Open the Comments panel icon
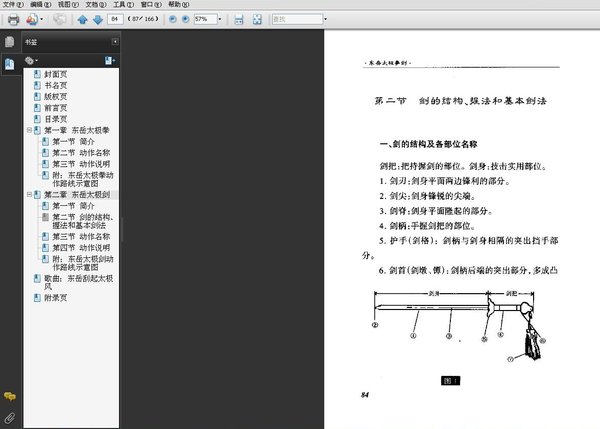The width and height of the screenshot is (600, 429). pos(10,396)
